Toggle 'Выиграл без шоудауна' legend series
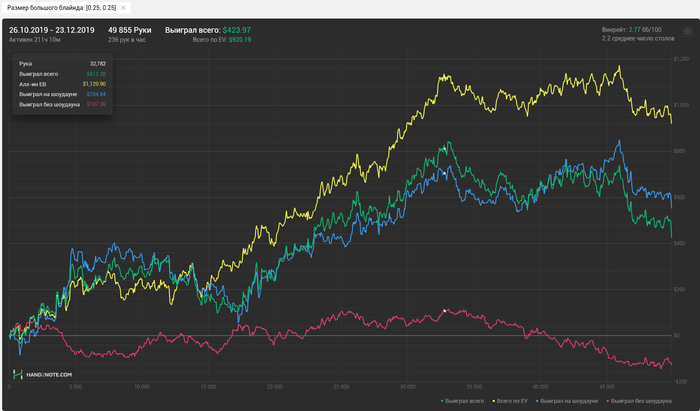The image size is (700, 411). click(x=639, y=401)
